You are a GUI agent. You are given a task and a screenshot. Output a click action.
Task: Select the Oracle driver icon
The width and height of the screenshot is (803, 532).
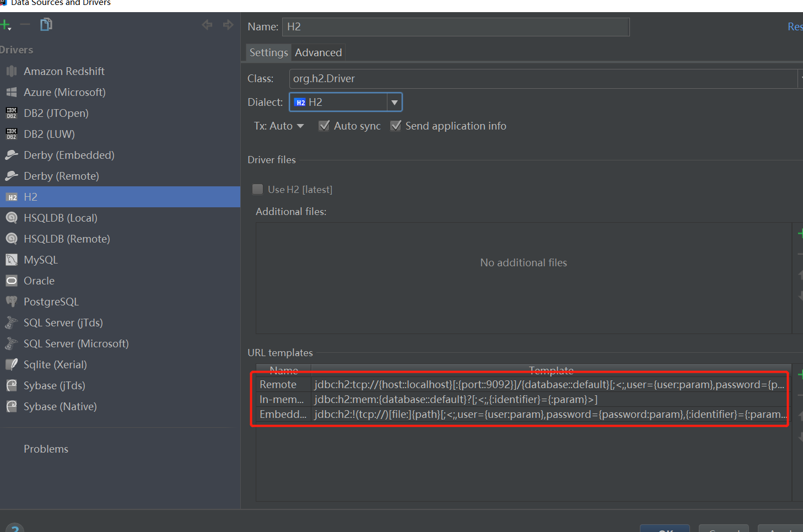tap(12, 281)
